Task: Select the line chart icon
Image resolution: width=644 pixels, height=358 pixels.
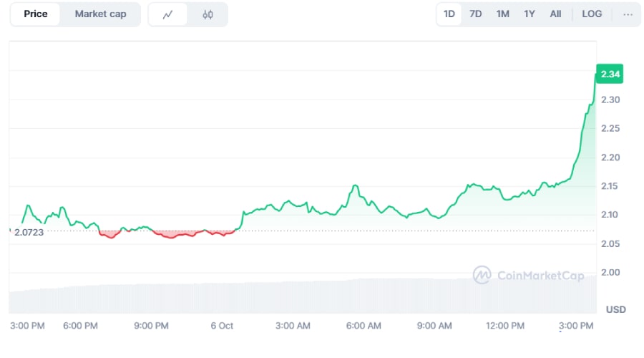Action: click(x=167, y=15)
